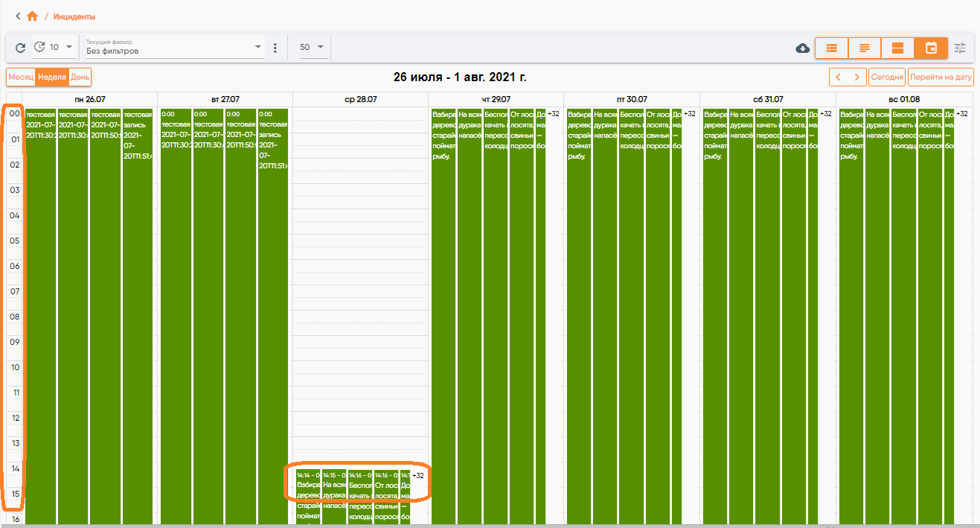Open the filter three-dot options menu

[275, 48]
